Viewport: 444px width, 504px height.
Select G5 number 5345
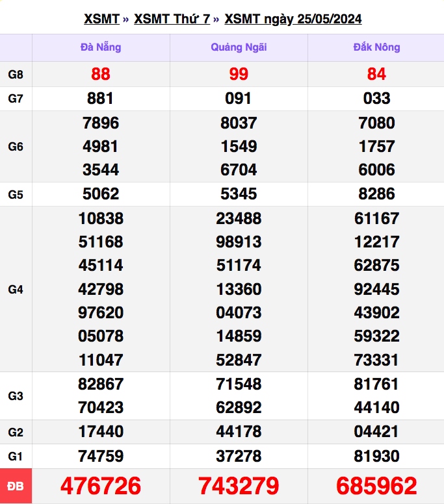239,194
